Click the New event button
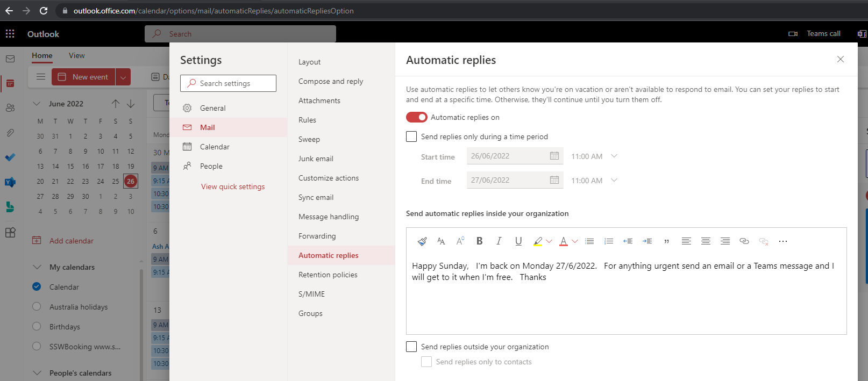Viewport: 868px width, 381px height. pos(83,77)
